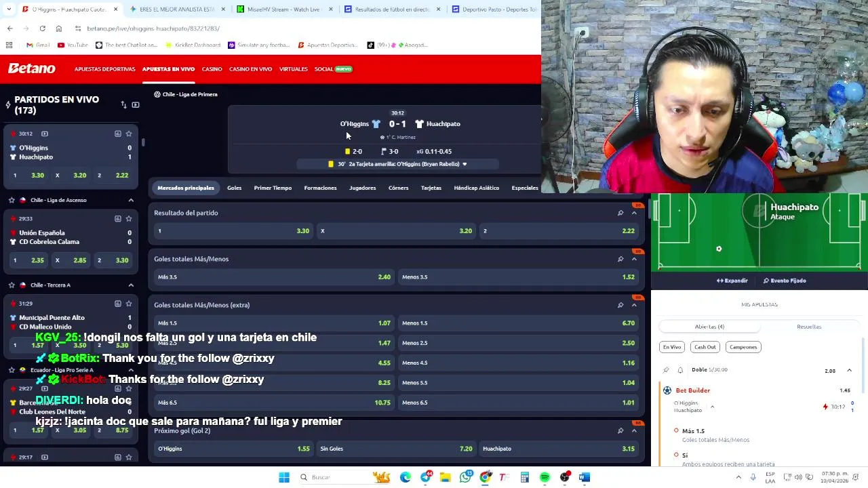The width and height of the screenshot is (868, 488).
Task: Favorite the Chile - Tercera A league star
Action: 12,285
